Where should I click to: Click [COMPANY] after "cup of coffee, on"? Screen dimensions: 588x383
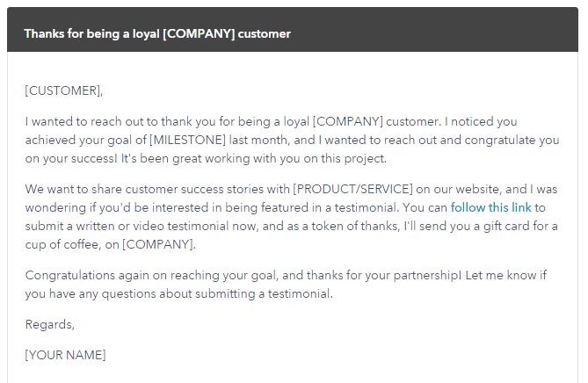158,244
